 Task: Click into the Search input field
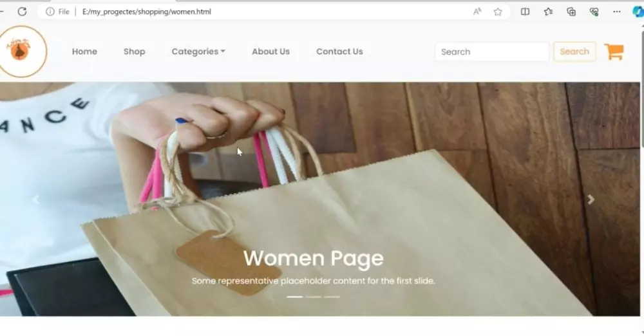491,51
